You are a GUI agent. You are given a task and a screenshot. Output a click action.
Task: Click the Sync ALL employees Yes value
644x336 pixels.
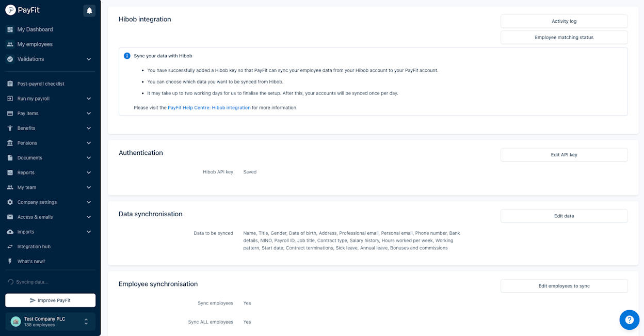coord(247,322)
